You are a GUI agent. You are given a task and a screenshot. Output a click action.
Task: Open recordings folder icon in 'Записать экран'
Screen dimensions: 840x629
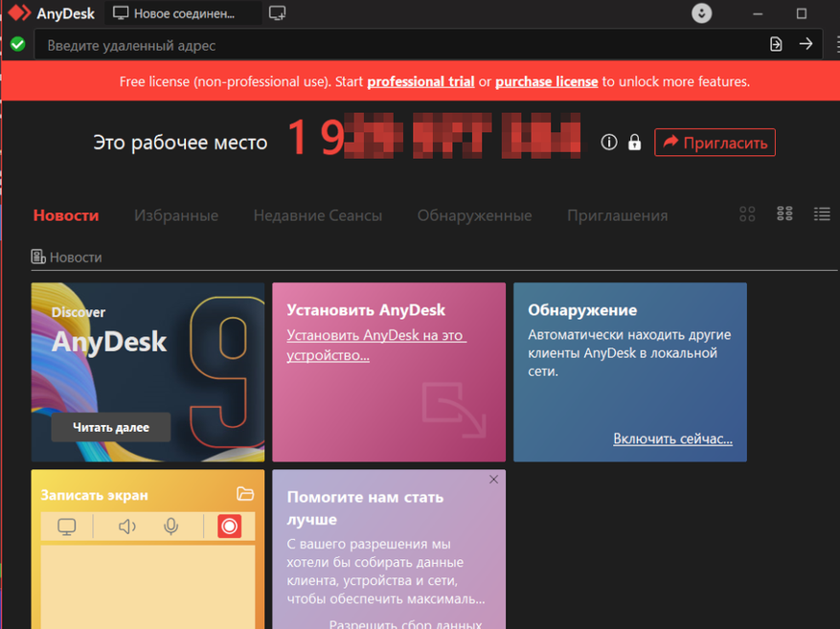coord(245,494)
